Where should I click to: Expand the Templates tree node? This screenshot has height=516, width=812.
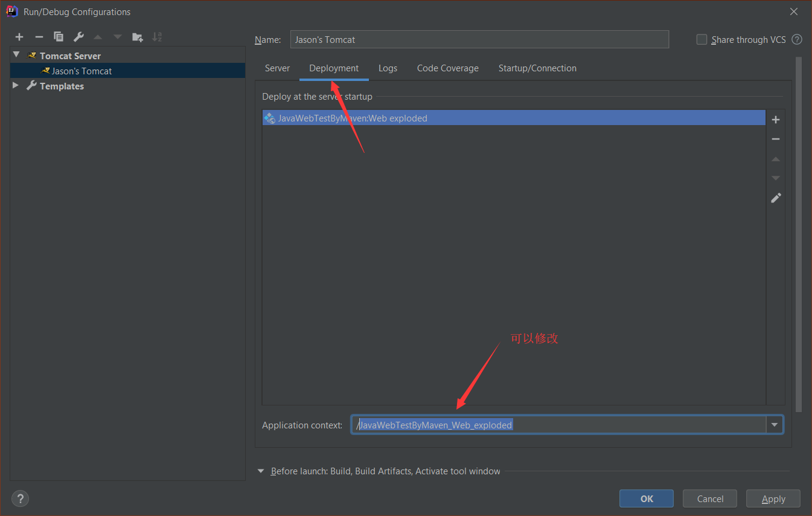(x=16, y=86)
